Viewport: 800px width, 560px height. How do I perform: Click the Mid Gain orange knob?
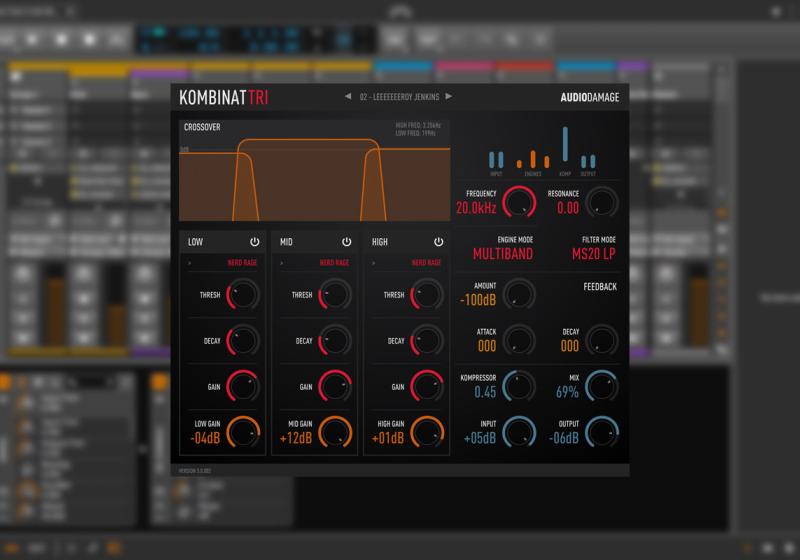tap(335, 432)
